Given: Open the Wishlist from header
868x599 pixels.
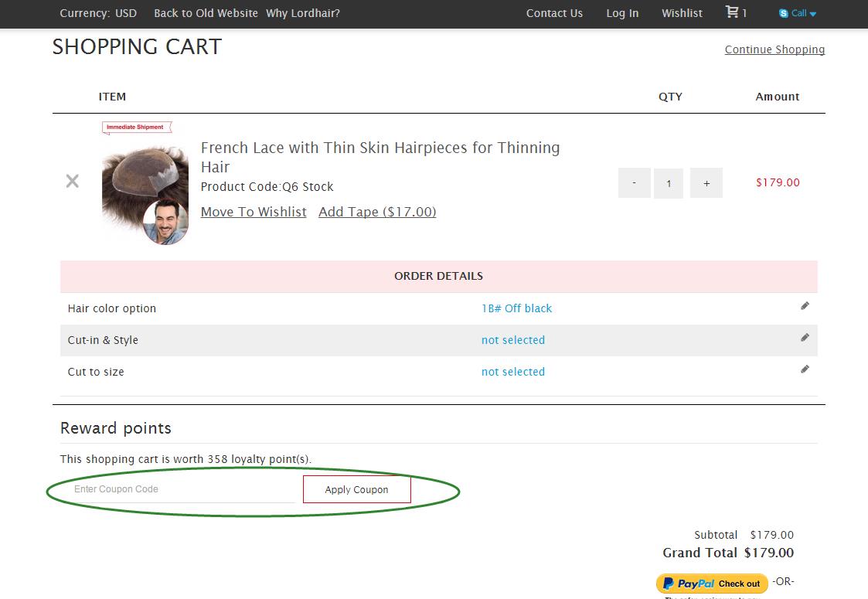Looking at the screenshot, I should (682, 13).
